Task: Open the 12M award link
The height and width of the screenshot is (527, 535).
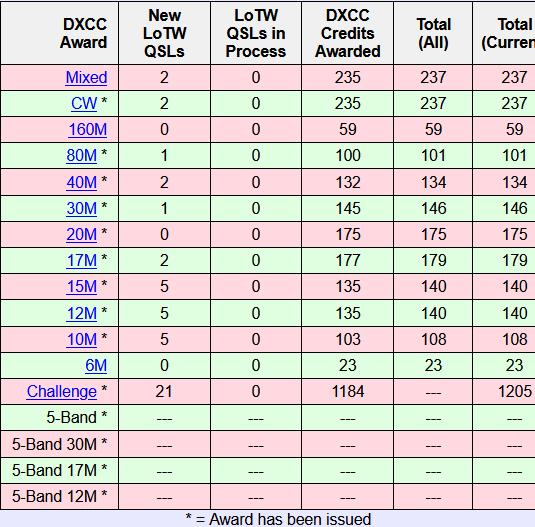Action: click(82, 313)
